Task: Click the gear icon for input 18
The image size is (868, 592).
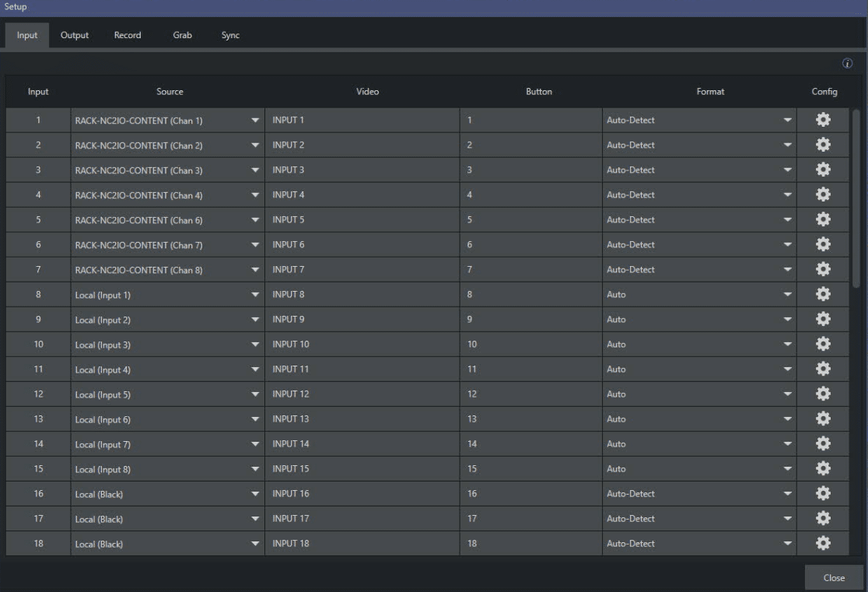Action: click(823, 543)
